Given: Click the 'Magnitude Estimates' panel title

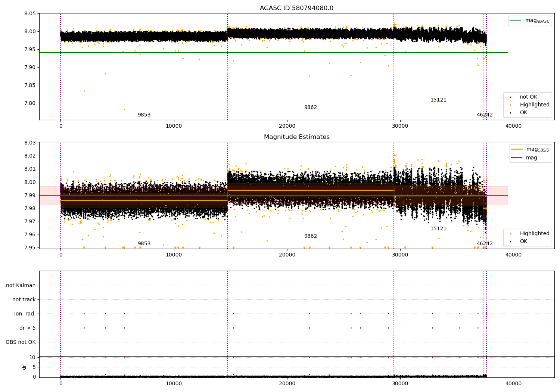Looking at the screenshot, I should tap(296, 137).
